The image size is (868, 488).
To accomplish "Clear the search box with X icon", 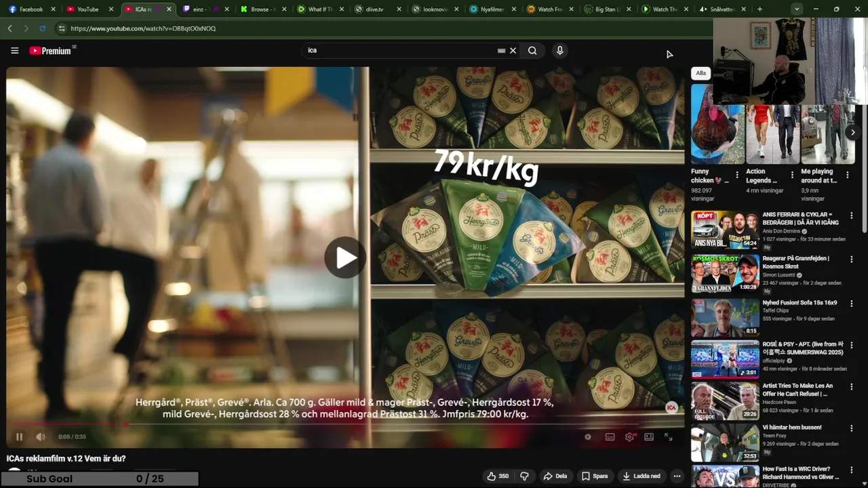I will point(513,50).
